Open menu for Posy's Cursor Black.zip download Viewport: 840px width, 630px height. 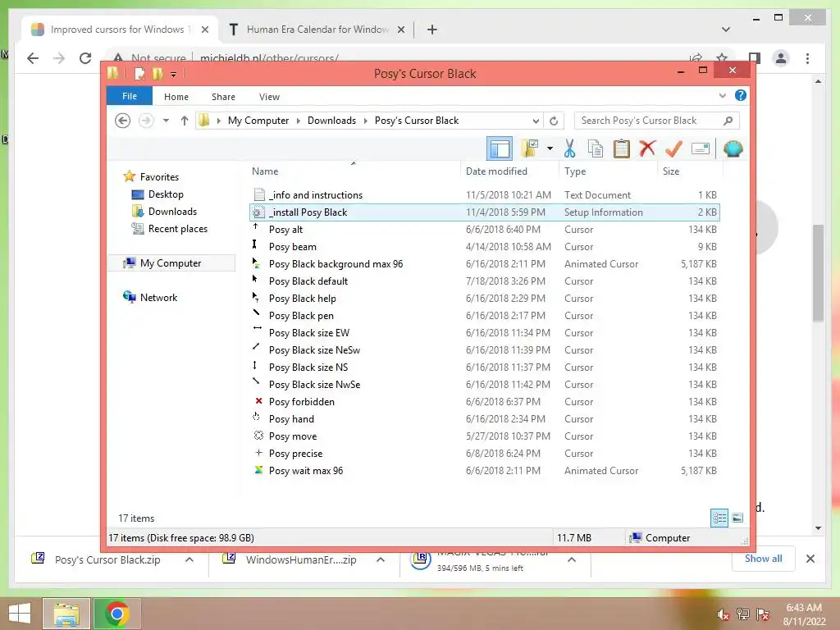[x=189, y=559]
